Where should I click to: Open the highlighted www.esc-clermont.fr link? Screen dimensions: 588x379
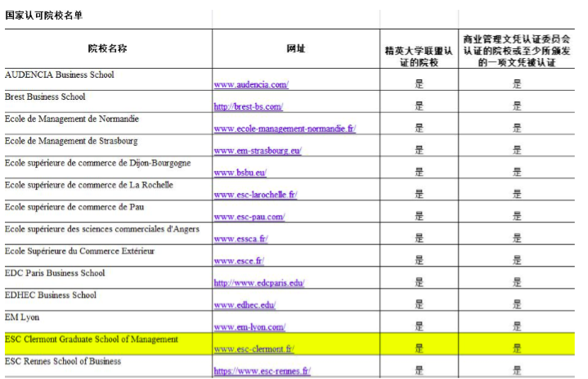[x=254, y=349]
